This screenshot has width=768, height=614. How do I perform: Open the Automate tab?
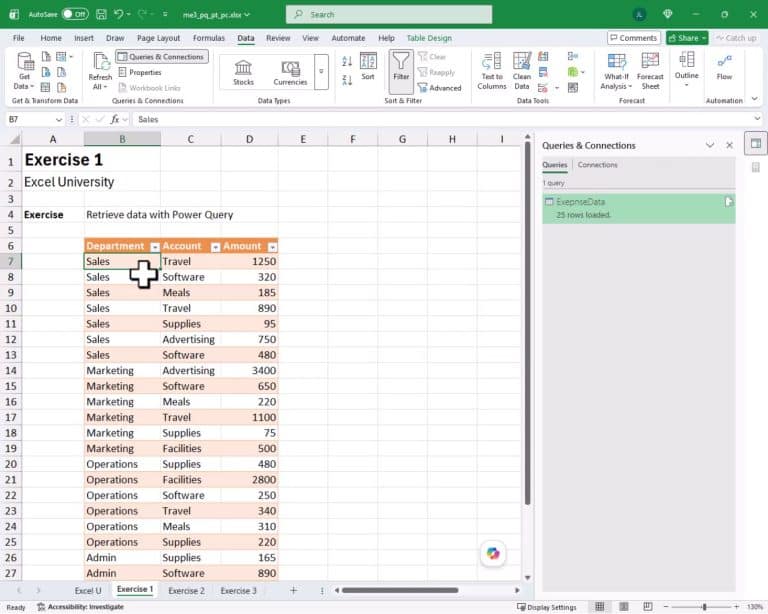pos(348,38)
